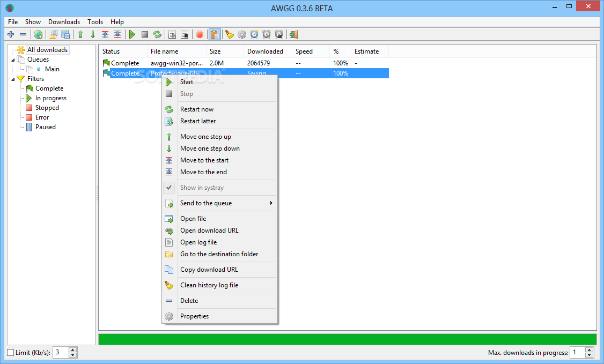Open the Downloads menu

(64, 22)
